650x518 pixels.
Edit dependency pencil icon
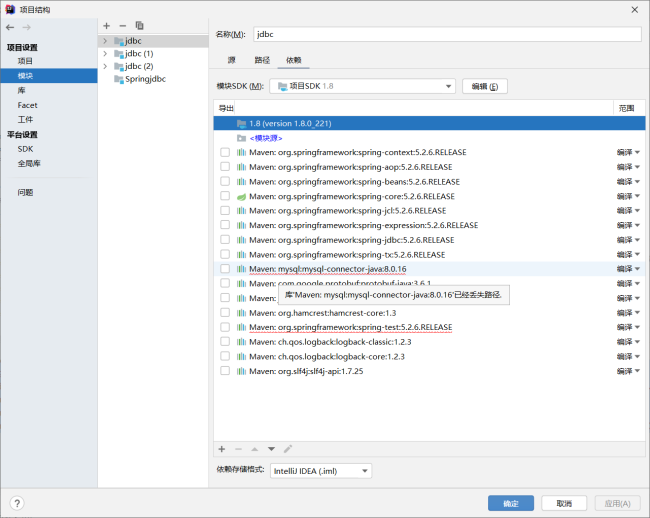[288, 449]
